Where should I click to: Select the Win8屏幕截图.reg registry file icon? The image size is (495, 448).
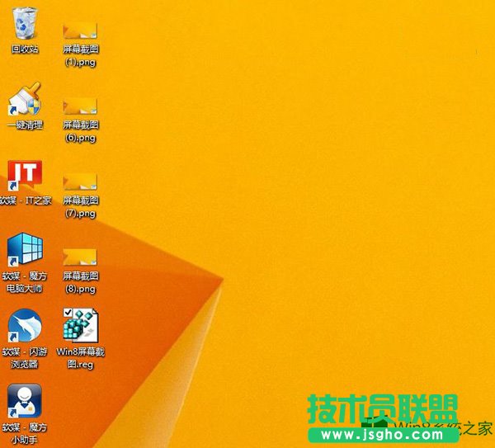[81, 325]
